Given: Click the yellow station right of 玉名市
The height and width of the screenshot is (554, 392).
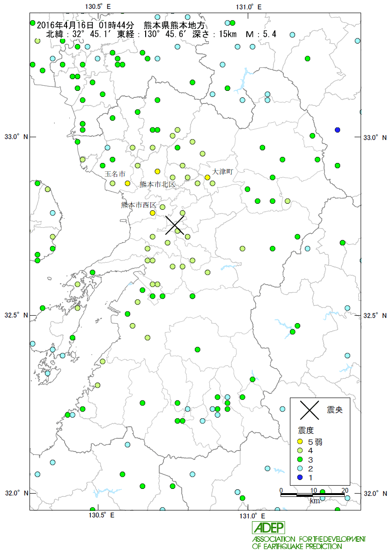Looking at the screenshot, I should (127, 184).
